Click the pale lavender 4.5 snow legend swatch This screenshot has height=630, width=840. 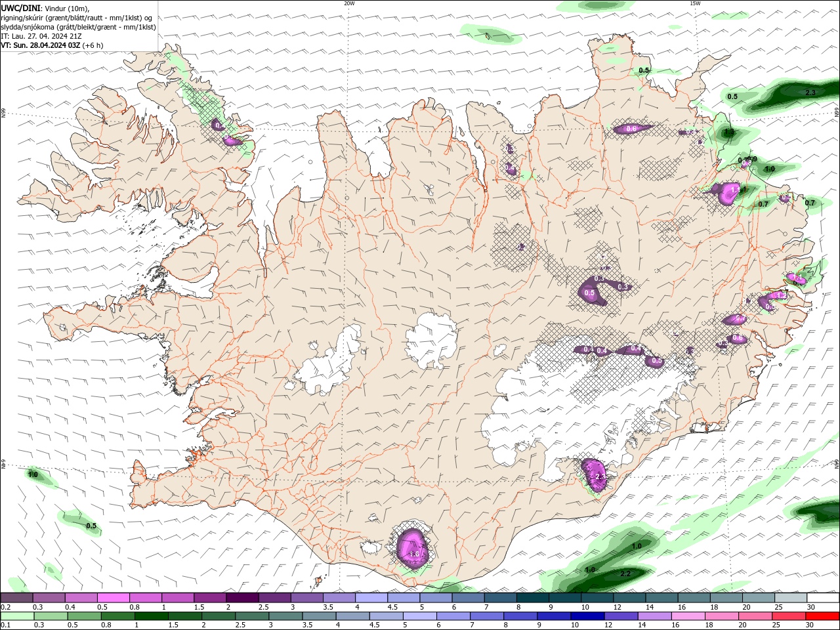[403, 598]
